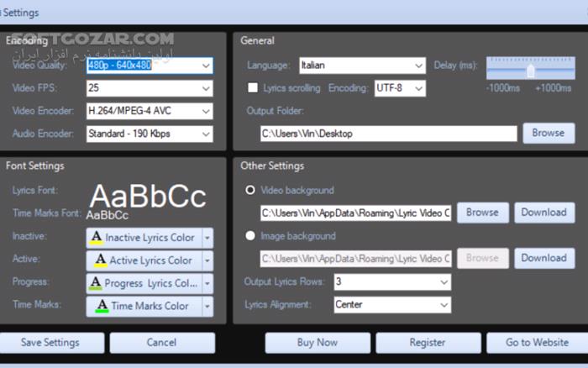Image resolution: width=588 pixels, height=368 pixels.
Task: Click the Output Folder path field
Action: tap(388, 134)
